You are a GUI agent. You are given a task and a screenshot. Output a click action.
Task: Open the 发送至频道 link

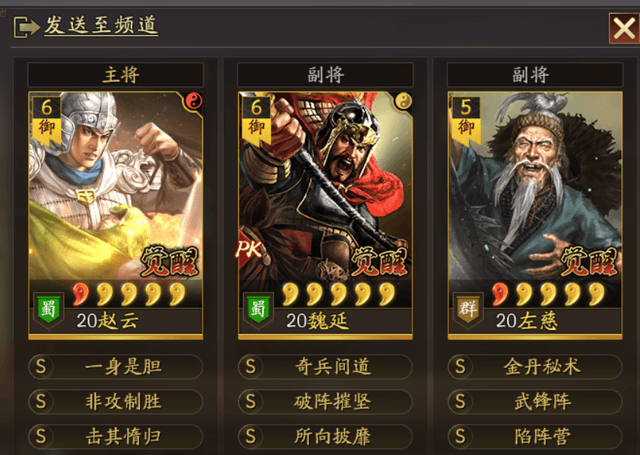(101, 25)
